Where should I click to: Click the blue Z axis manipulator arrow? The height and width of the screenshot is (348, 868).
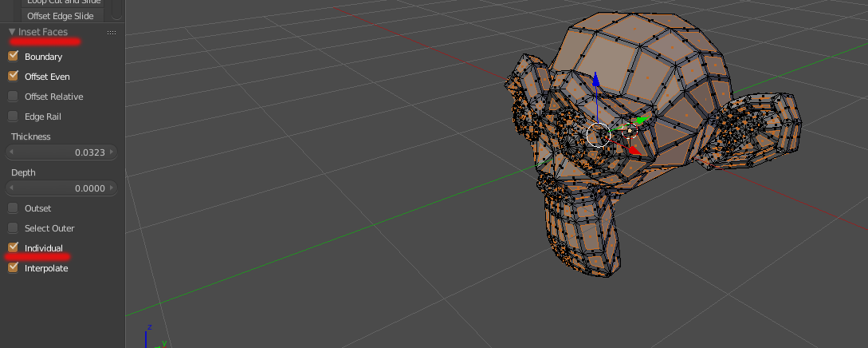point(596,79)
